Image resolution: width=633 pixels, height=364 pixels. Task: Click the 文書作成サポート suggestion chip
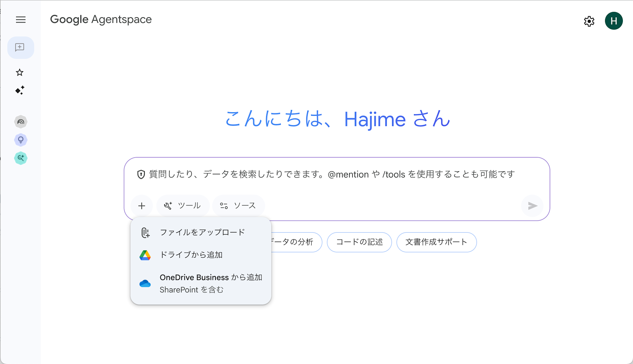436,242
